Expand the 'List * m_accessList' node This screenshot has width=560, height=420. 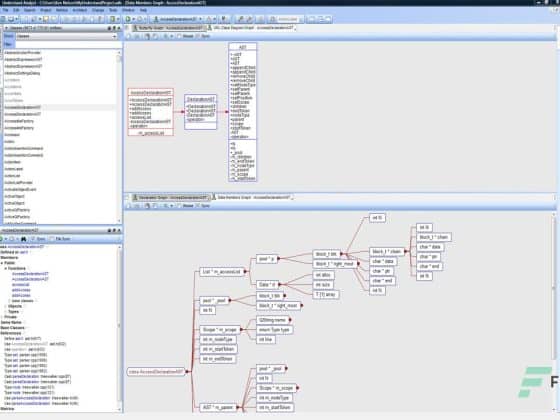click(x=246, y=272)
